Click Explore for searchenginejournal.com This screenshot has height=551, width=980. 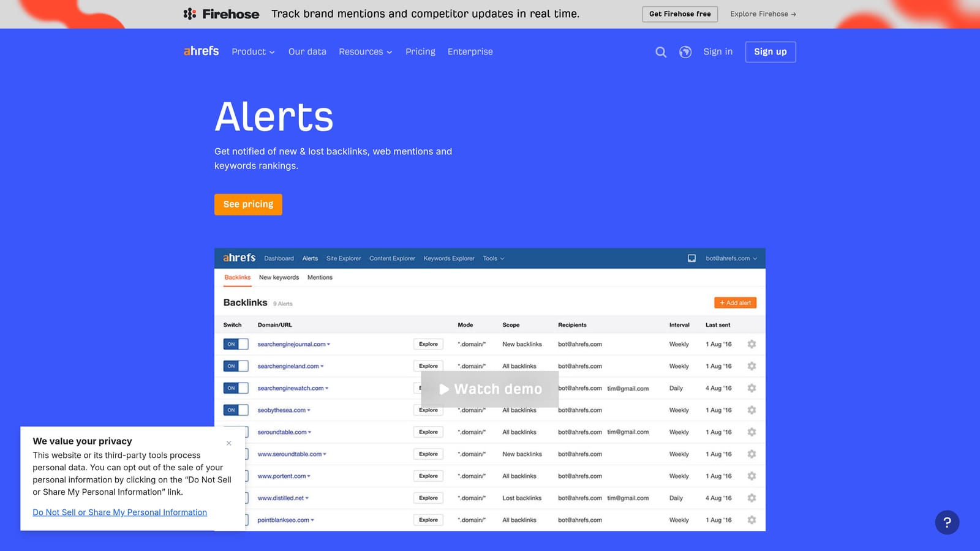428,344
